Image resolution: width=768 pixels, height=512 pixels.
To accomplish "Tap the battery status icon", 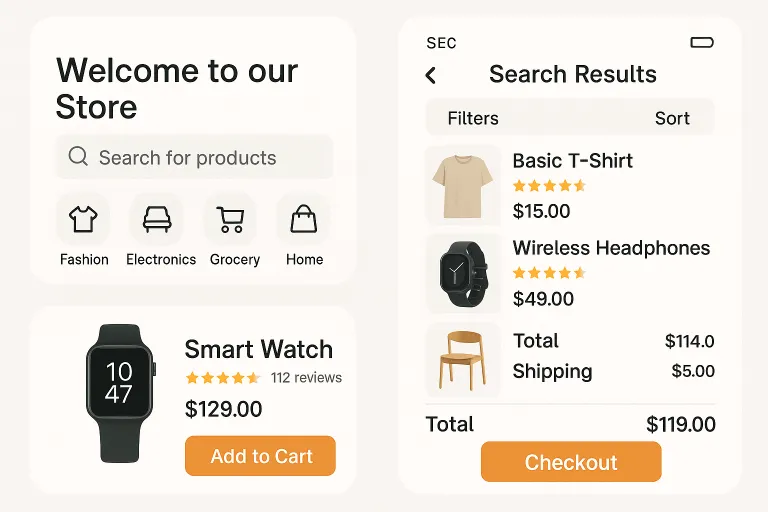I will tap(702, 42).
